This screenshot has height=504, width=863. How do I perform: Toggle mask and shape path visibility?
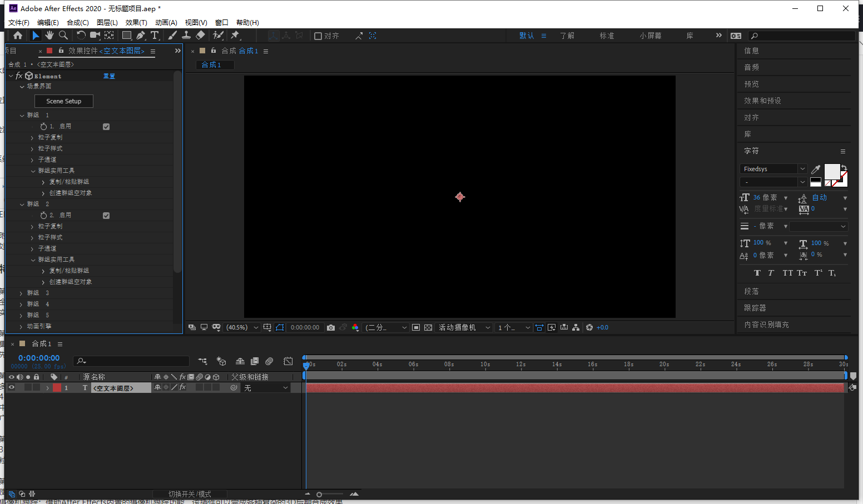(x=280, y=328)
